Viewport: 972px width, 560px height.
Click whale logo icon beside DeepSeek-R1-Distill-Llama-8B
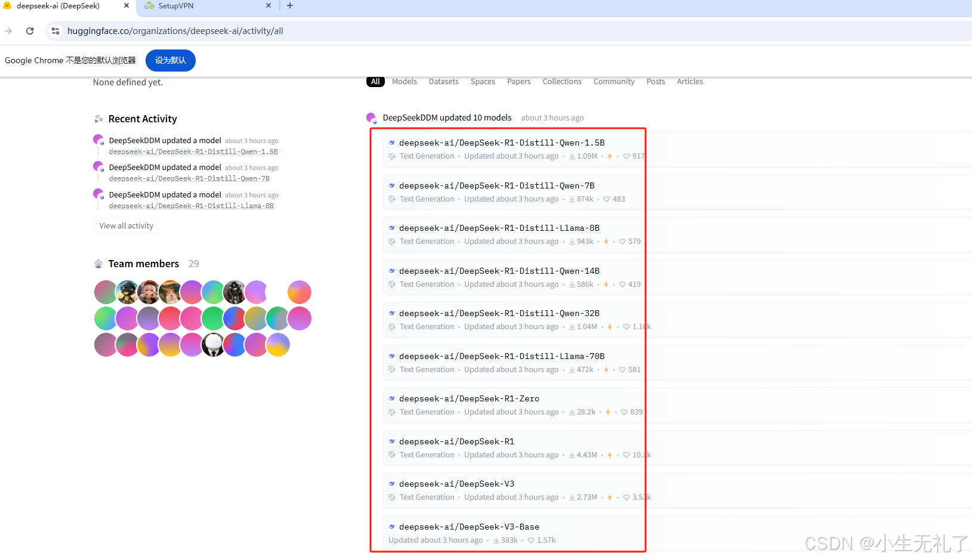[392, 228]
